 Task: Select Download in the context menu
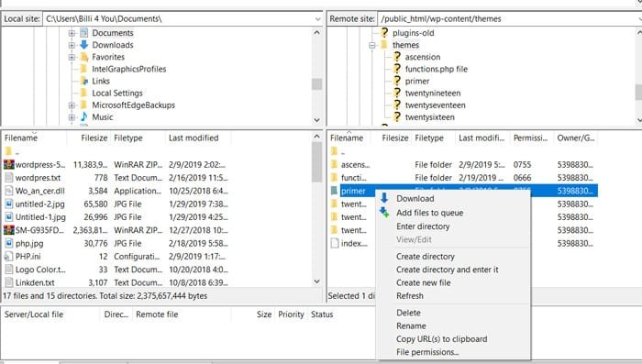coord(415,199)
